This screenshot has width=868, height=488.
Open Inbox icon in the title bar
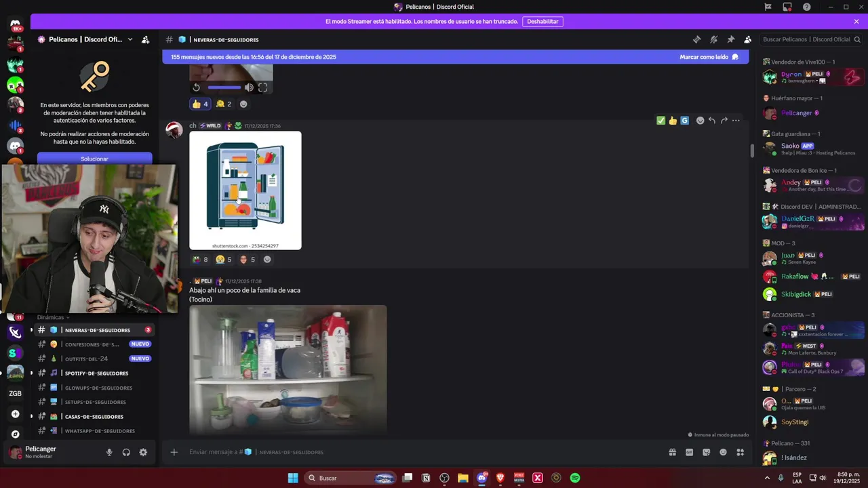[x=787, y=7]
